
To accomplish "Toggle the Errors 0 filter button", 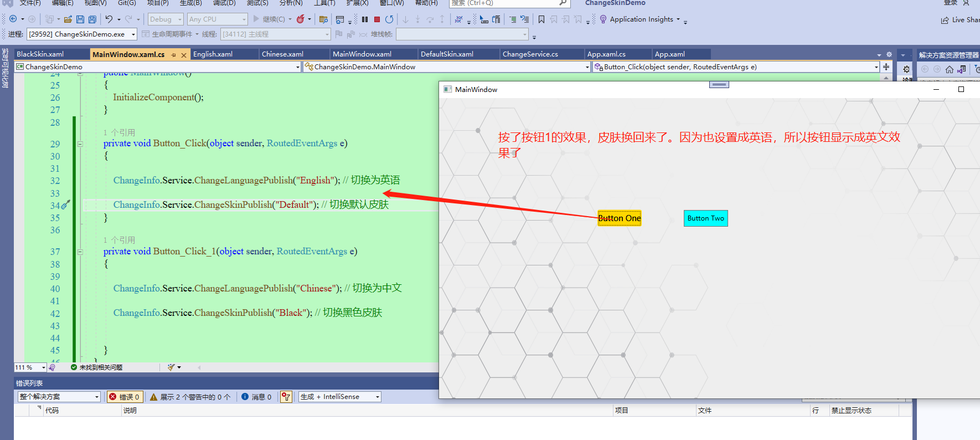I will pos(125,397).
